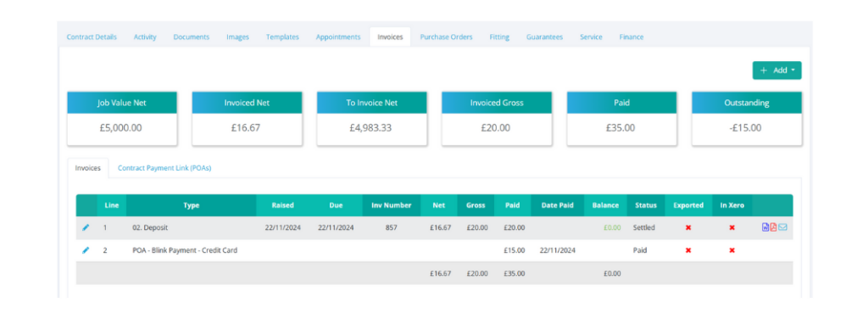Select the Invoices main tab
This screenshot has width=868, height=319.
tap(390, 37)
